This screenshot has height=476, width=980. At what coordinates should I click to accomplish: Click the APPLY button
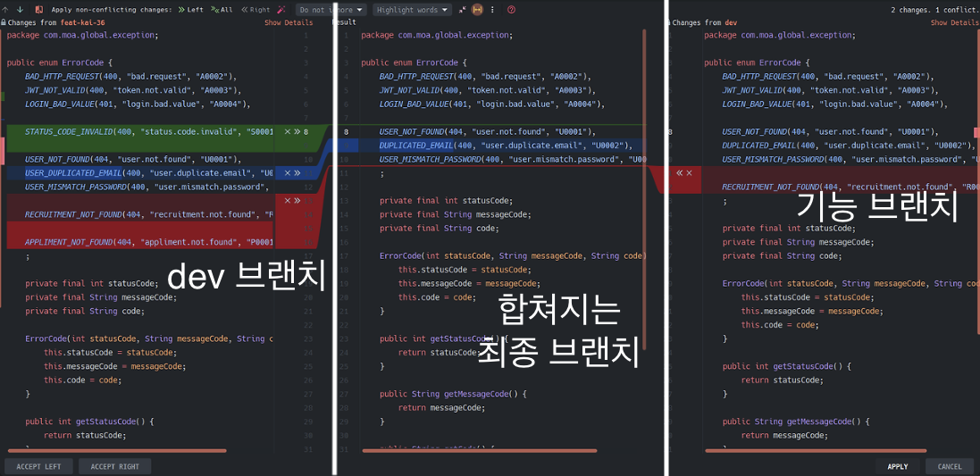coord(898,467)
